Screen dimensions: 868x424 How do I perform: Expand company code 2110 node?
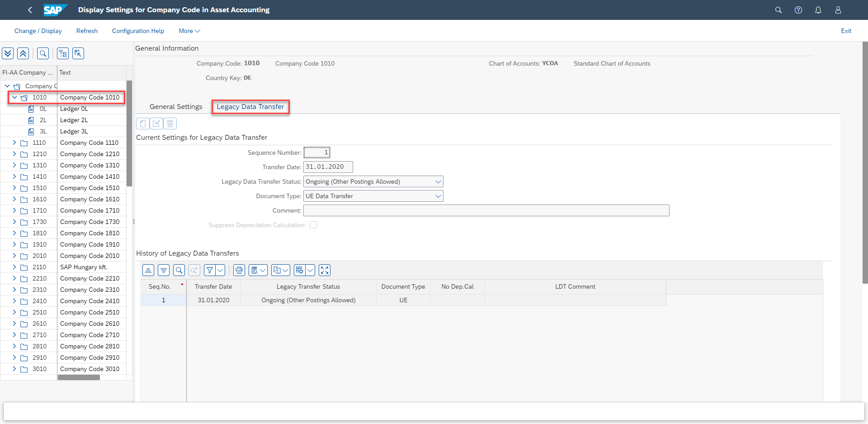pyautogui.click(x=14, y=267)
